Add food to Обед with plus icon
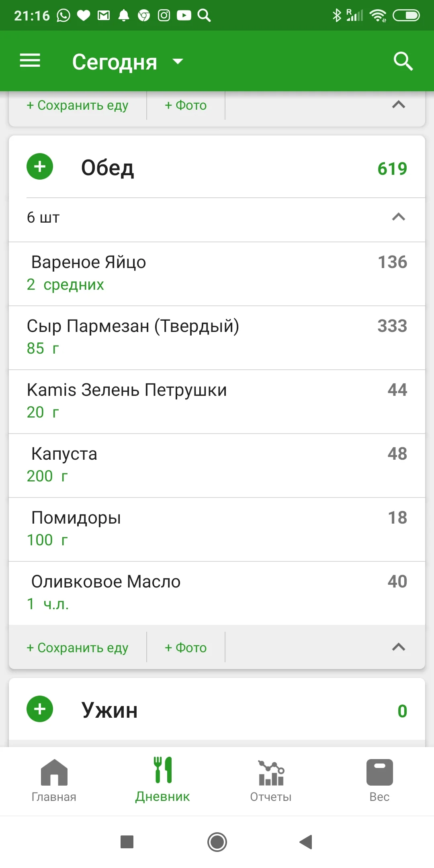 (40, 167)
